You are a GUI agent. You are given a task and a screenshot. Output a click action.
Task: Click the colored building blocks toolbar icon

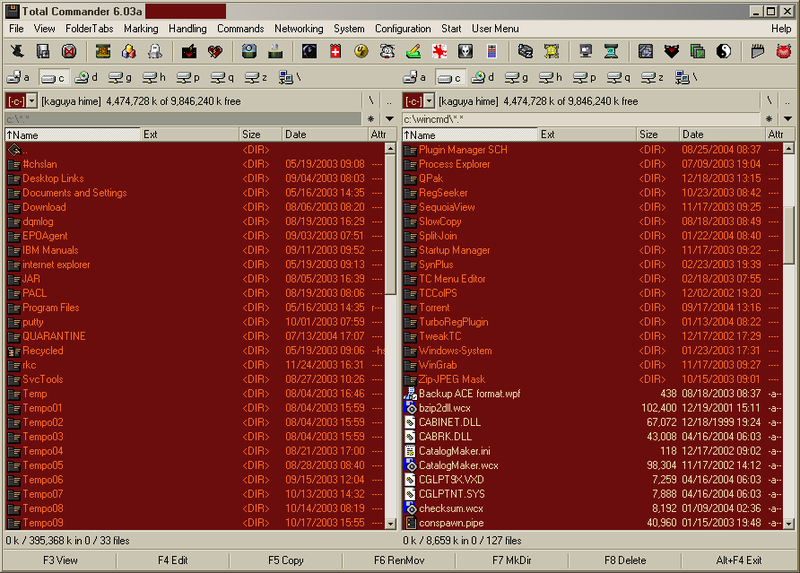pyautogui.click(x=129, y=51)
